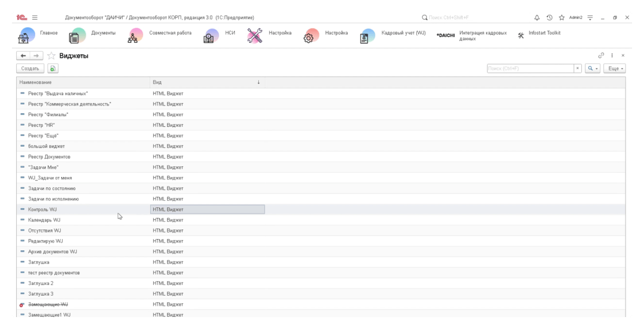644x329 pixels.
Task: Select row Календарь WJ
Action: [x=321, y=220]
